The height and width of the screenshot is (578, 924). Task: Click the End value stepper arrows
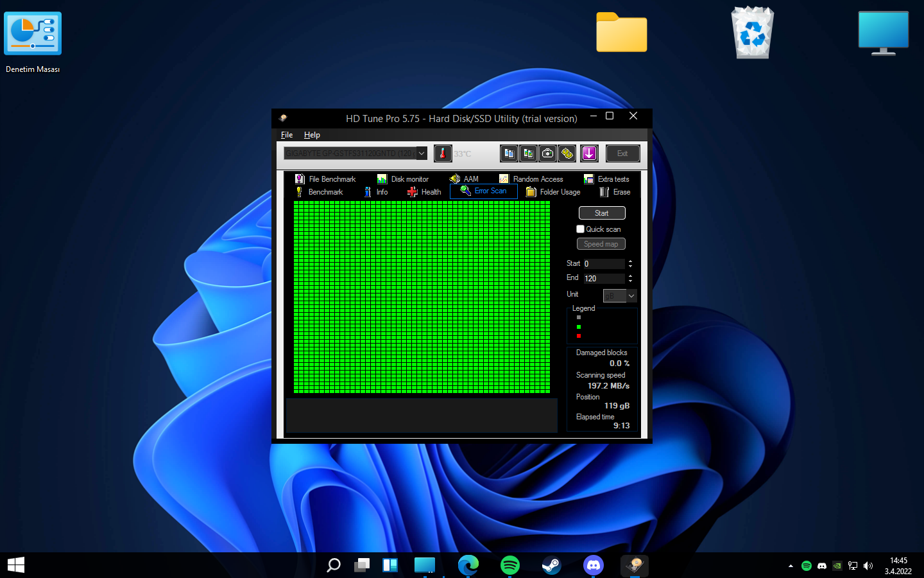tap(630, 279)
